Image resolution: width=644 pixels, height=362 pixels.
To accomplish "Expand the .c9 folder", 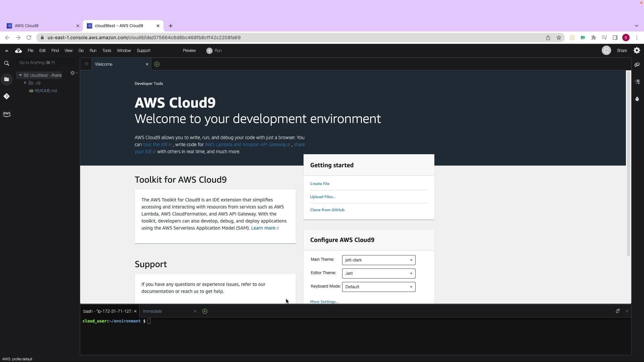I will tap(25, 83).
